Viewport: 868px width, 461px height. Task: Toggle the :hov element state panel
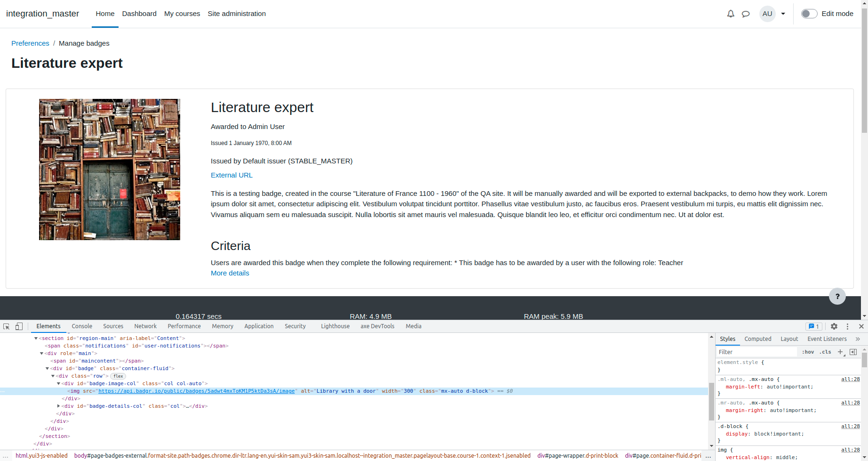pos(808,352)
